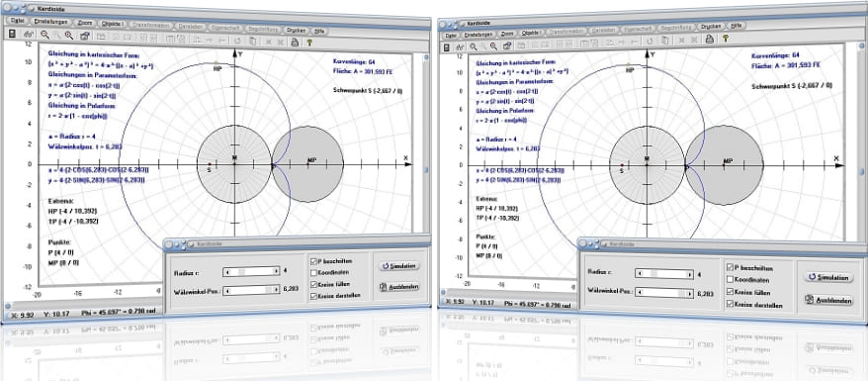The height and width of the screenshot is (381, 868).
Task: Click right arrow of Radius r slider, left dialog
Action: pos(276,271)
